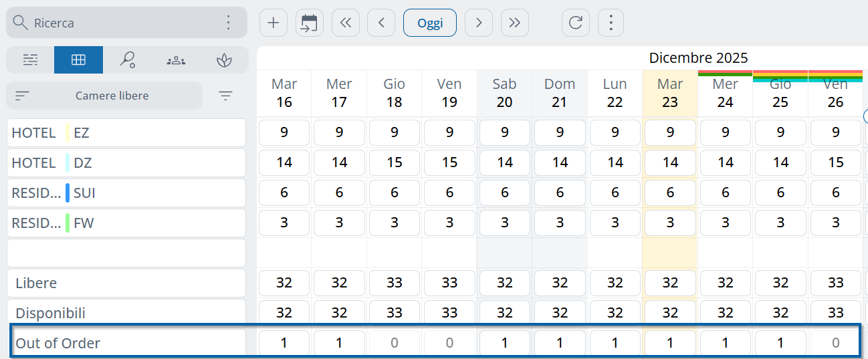The height and width of the screenshot is (359, 868).
Task: Jump to today with the Oggi button
Action: tap(430, 23)
